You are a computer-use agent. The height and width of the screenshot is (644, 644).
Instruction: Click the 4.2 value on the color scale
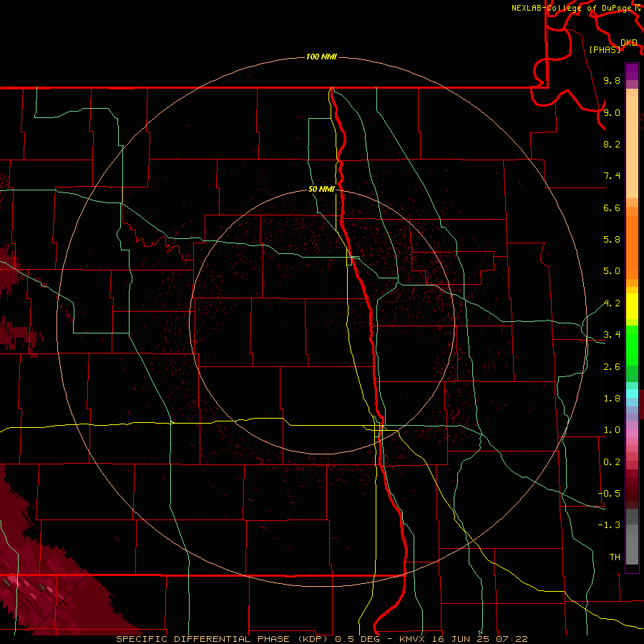612,303
